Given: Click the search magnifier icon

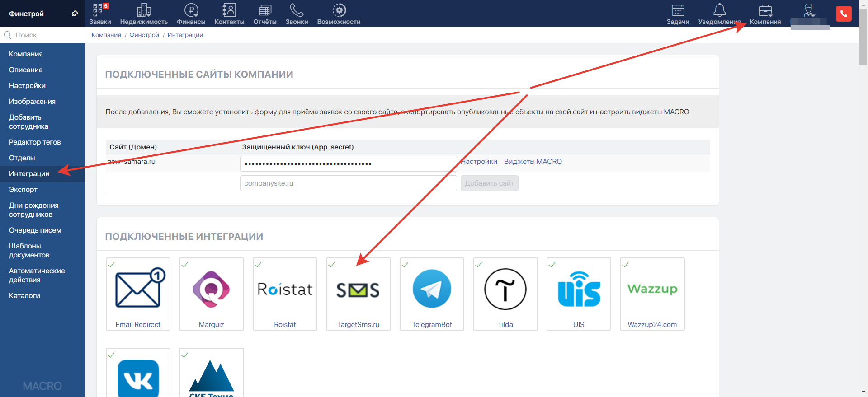Looking at the screenshot, I should coord(8,35).
